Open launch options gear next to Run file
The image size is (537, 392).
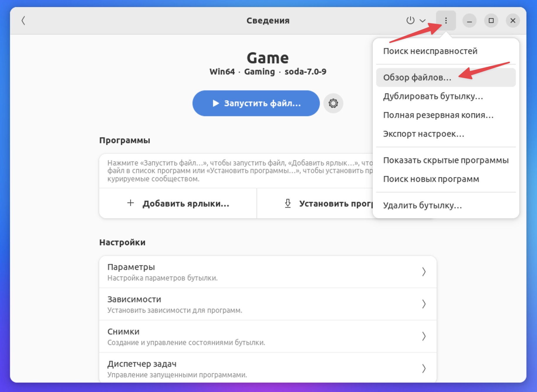(333, 103)
